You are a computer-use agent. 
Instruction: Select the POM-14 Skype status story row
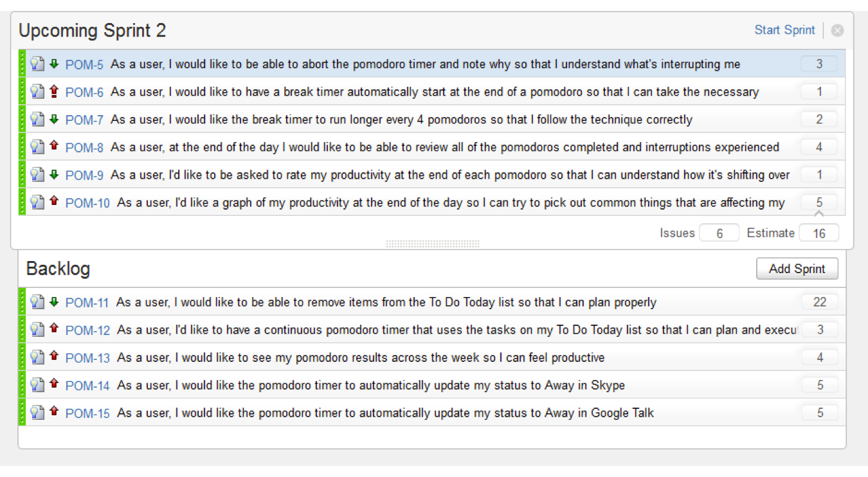tap(432, 385)
